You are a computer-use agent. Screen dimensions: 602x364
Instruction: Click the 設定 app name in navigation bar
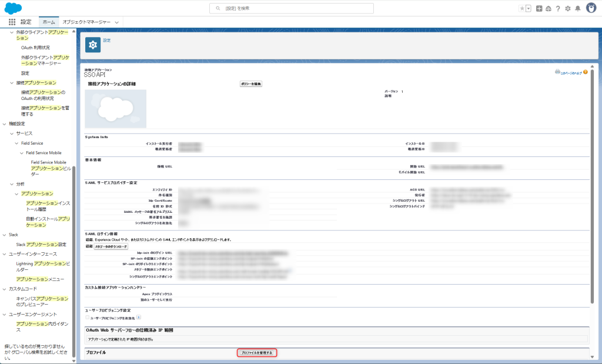click(26, 22)
